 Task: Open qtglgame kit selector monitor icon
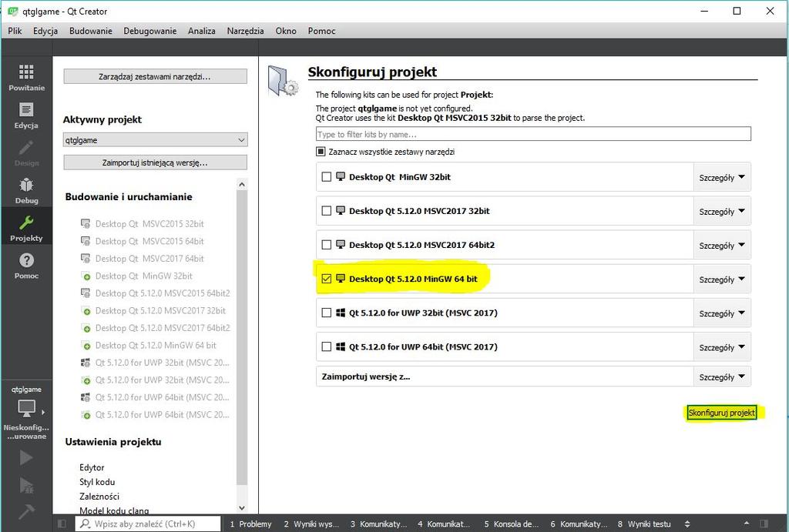[26, 408]
